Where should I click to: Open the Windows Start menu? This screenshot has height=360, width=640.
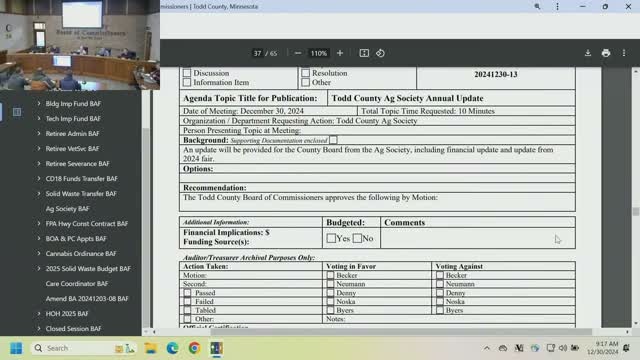click(16, 348)
